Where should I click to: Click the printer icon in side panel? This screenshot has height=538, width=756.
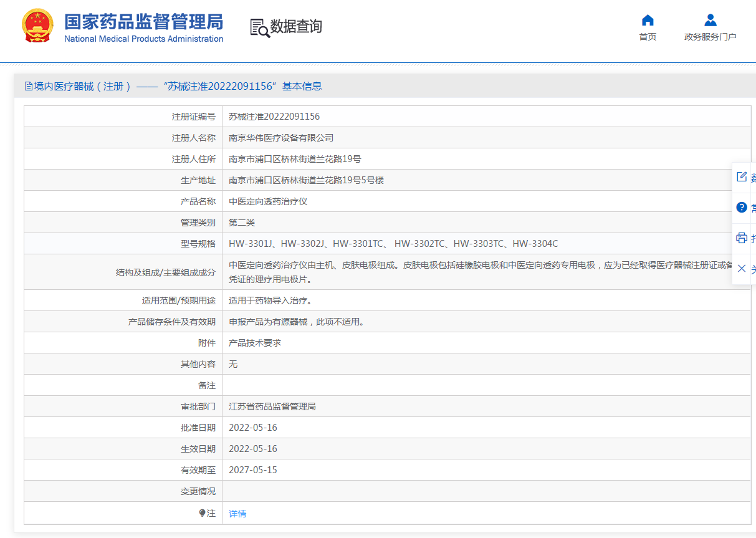tap(742, 238)
